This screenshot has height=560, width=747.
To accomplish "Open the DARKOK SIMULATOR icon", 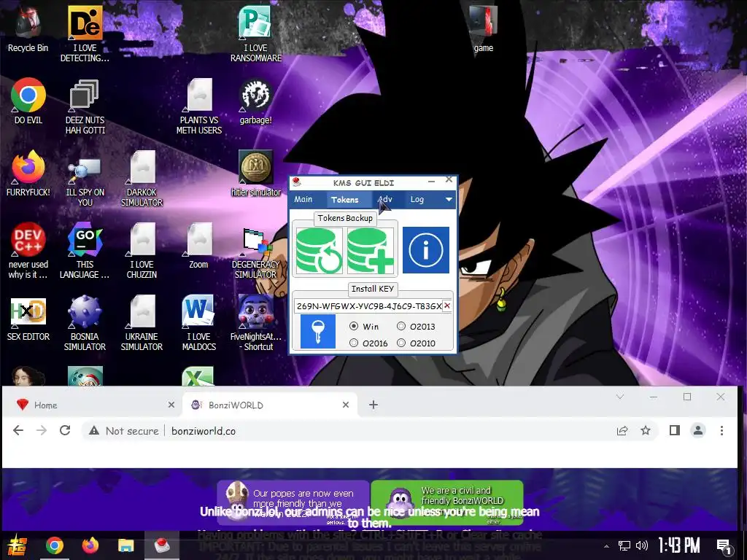I will coord(142,178).
